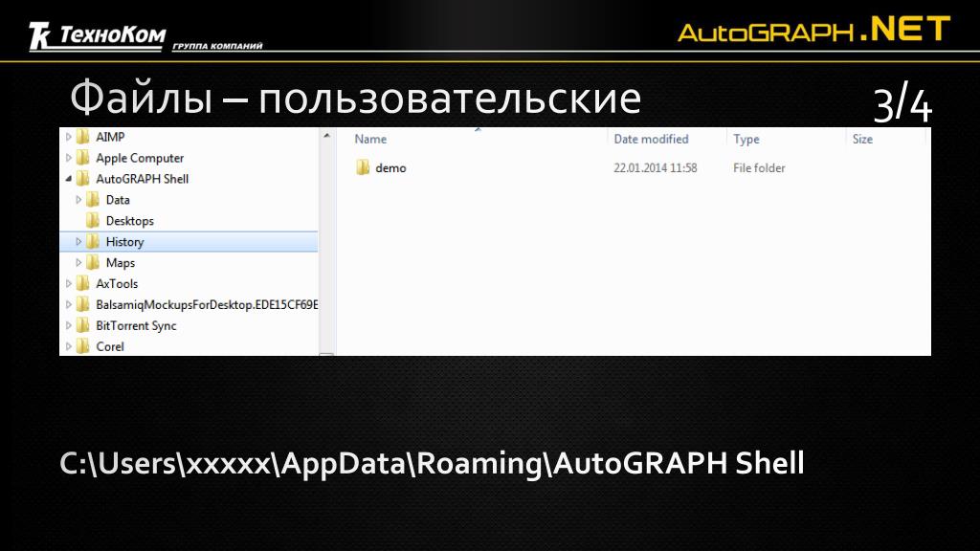Expand the BalsamiqMockupsForDesktop folder arrow

(x=69, y=305)
